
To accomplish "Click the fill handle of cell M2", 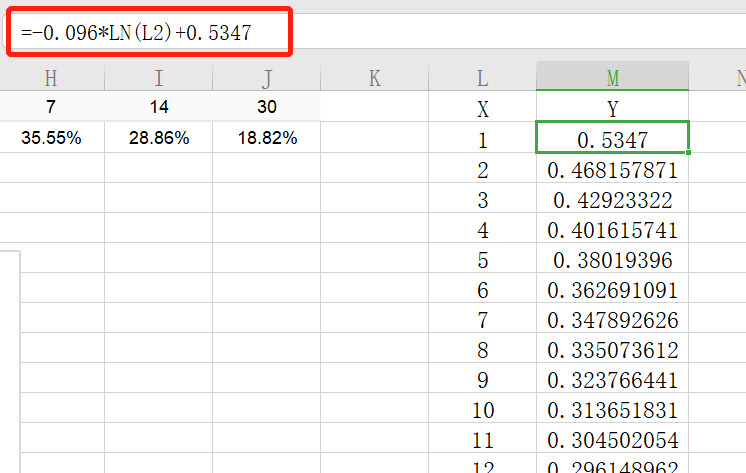I will click(x=688, y=152).
